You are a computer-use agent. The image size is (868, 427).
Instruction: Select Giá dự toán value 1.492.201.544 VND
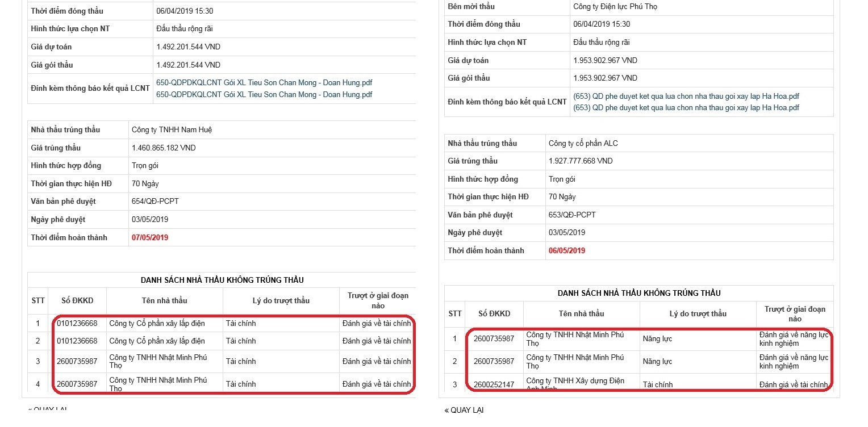(x=188, y=47)
